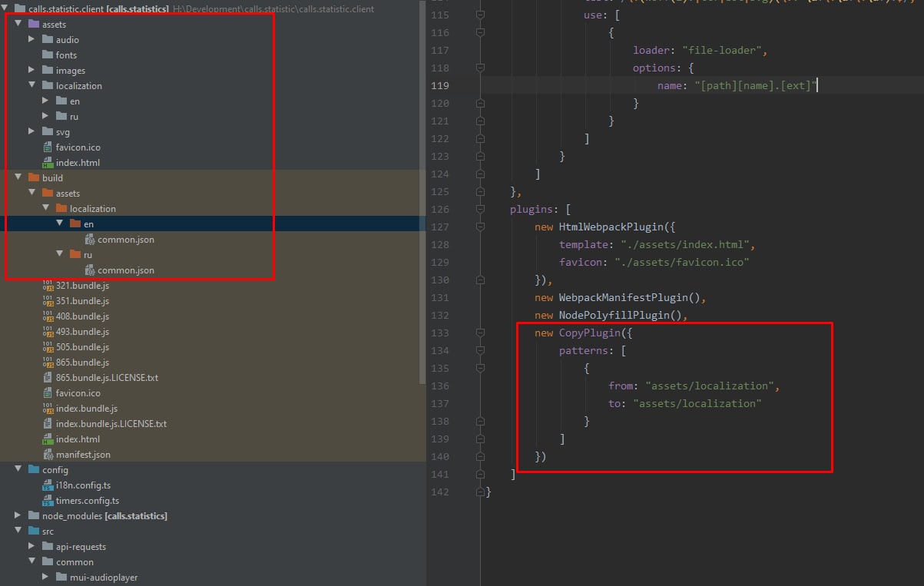Select the 505.bundle.js file icon
924x586 pixels.
click(48, 346)
